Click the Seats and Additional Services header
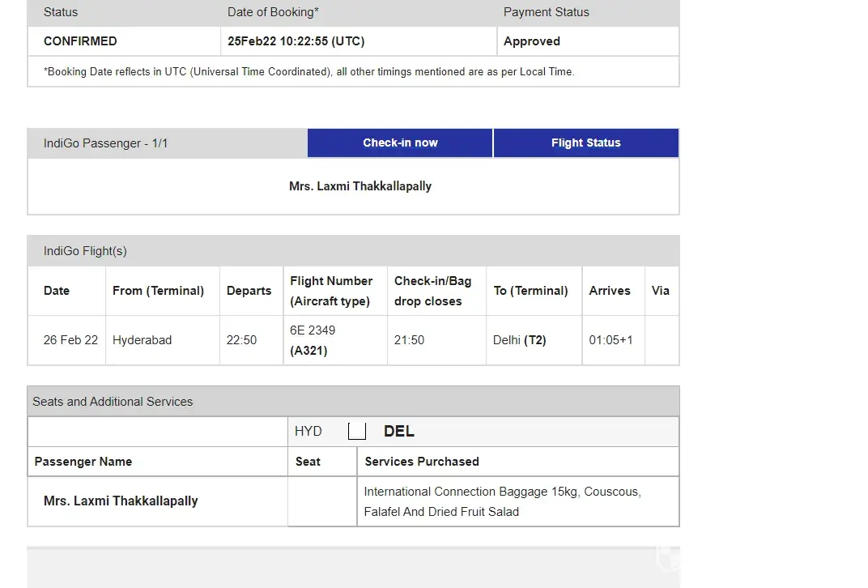The image size is (868, 588). (113, 402)
